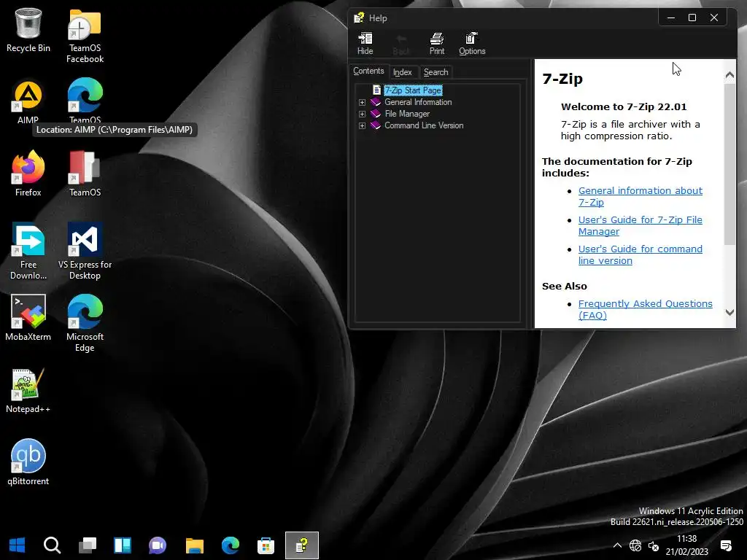747x560 pixels.
Task: Maximize the Help window
Action: [692, 17]
